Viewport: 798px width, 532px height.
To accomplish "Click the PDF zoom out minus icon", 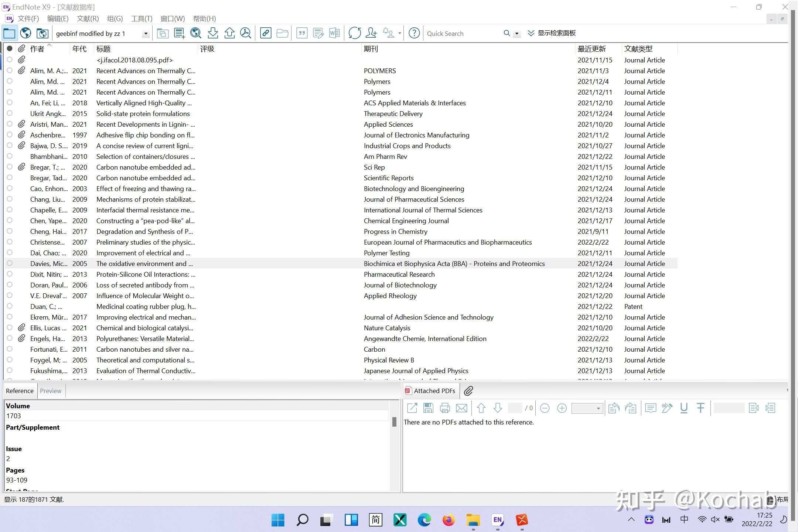I will coord(545,408).
